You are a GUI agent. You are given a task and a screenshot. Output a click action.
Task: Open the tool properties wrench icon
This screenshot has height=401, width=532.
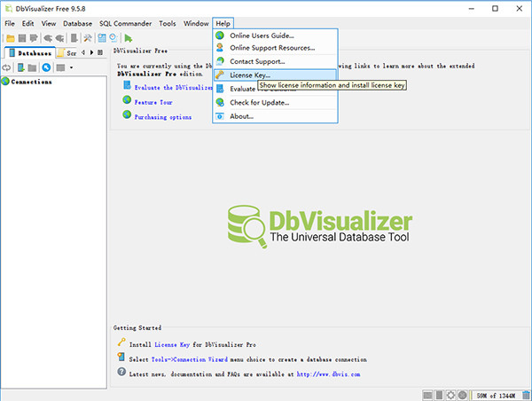click(x=89, y=38)
